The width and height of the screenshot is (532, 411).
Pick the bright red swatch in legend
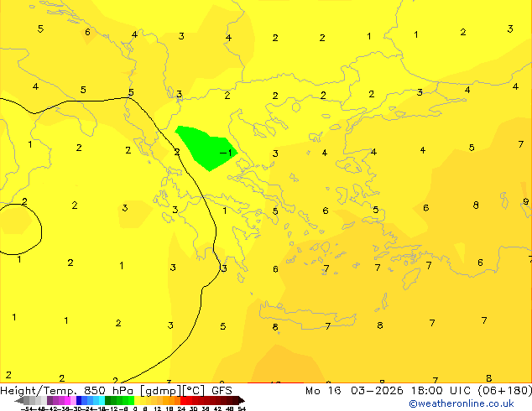[x=183, y=400]
